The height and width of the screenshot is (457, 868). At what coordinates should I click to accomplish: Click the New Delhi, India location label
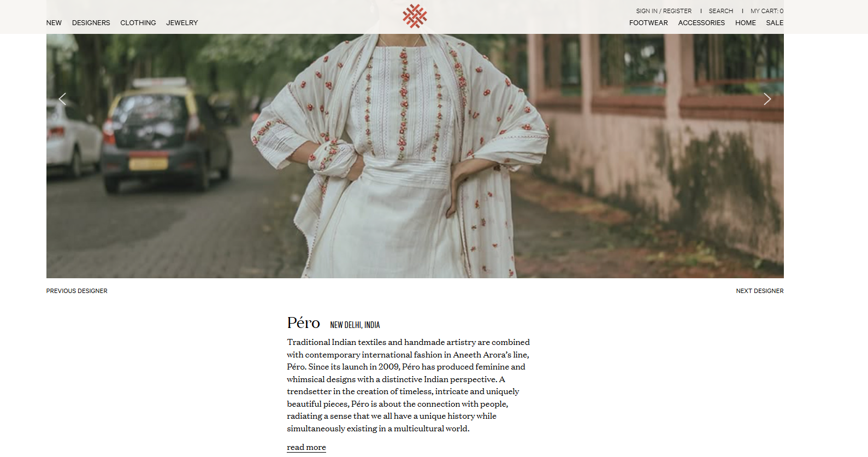(355, 325)
